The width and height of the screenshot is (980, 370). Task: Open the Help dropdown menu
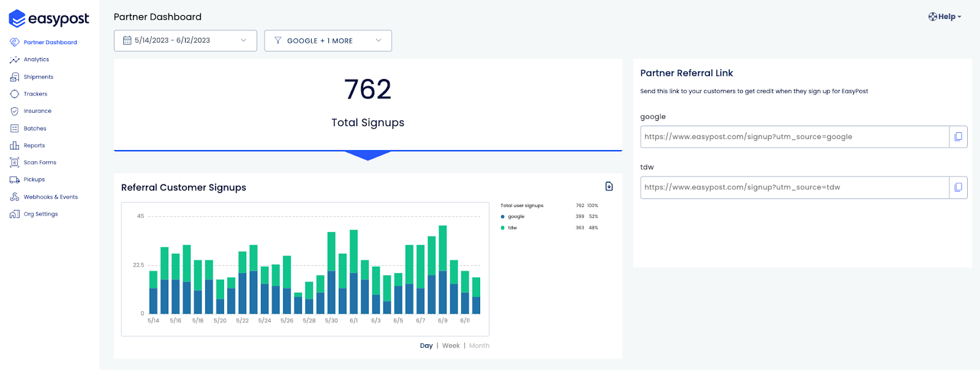pos(945,17)
